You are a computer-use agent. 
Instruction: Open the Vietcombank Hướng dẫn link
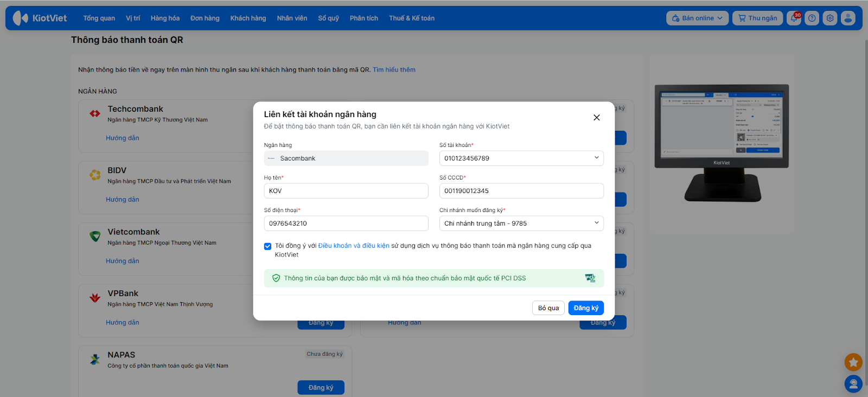pyautogui.click(x=123, y=261)
